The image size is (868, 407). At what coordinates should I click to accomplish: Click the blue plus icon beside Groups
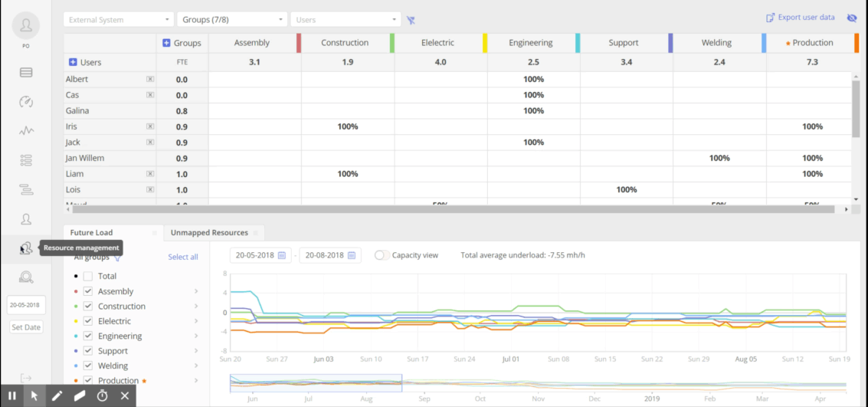(166, 43)
